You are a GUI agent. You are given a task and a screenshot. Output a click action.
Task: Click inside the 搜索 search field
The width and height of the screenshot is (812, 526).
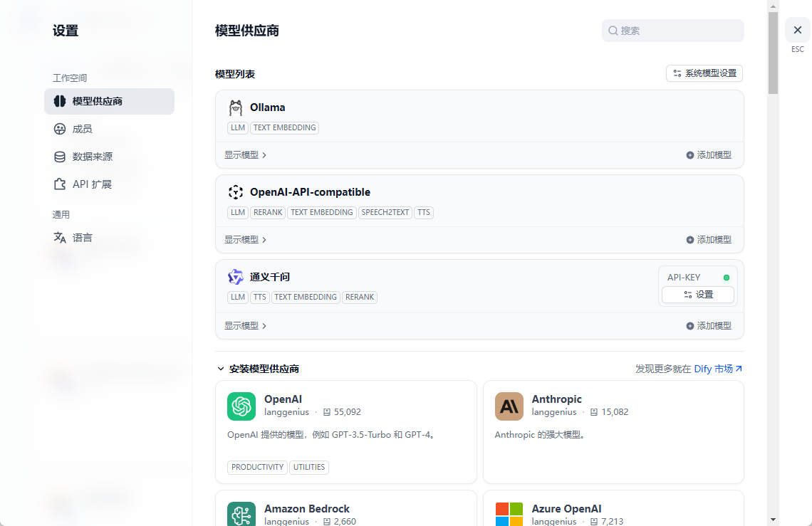pyautogui.click(x=672, y=31)
